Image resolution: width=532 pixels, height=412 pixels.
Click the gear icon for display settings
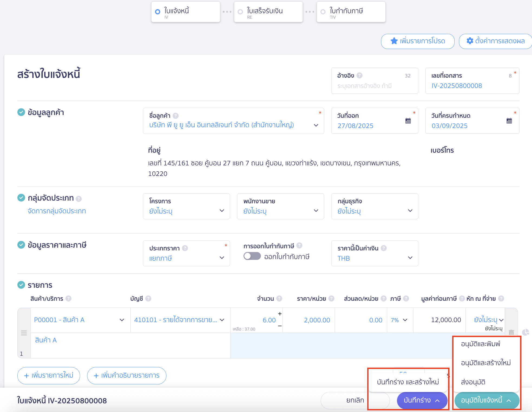click(470, 41)
